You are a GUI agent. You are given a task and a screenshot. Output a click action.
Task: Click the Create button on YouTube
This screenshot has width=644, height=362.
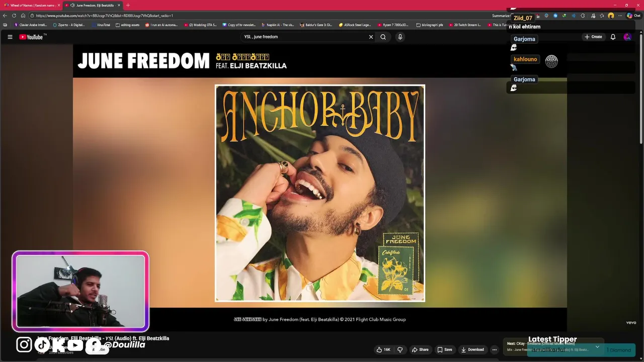tap(593, 37)
